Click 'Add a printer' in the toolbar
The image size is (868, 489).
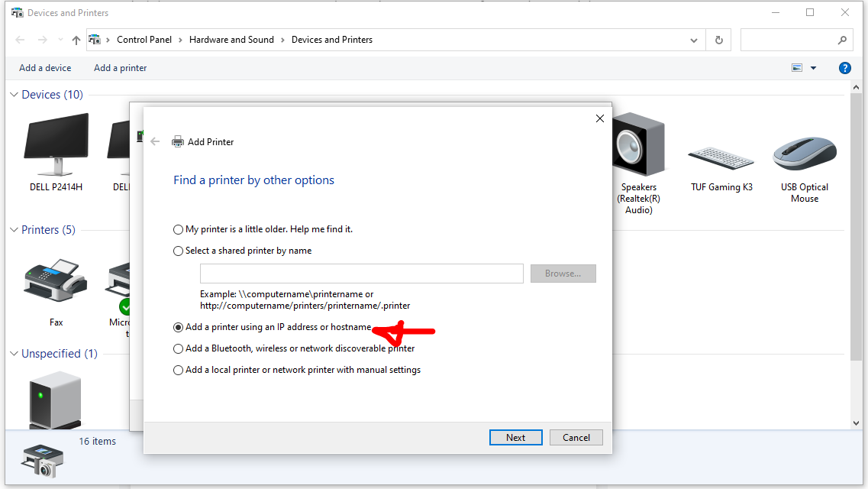(120, 68)
